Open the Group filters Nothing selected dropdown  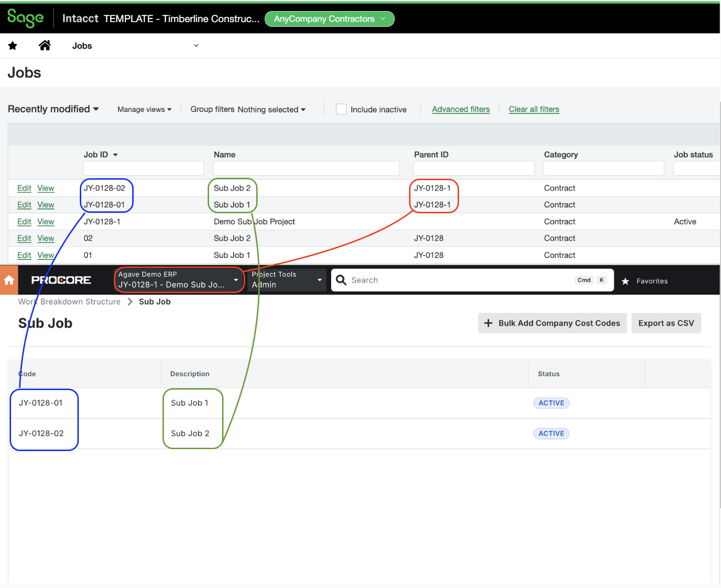[x=271, y=109]
